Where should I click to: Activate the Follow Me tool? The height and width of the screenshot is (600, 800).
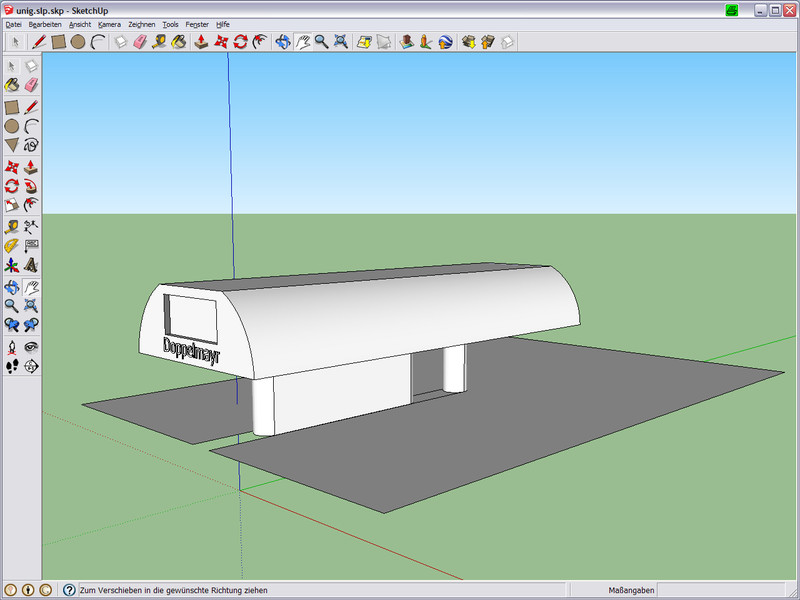pyautogui.click(x=31, y=186)
